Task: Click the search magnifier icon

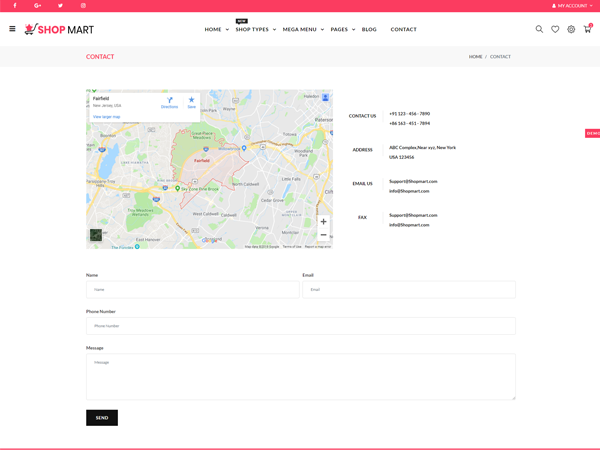Action: 539,29
